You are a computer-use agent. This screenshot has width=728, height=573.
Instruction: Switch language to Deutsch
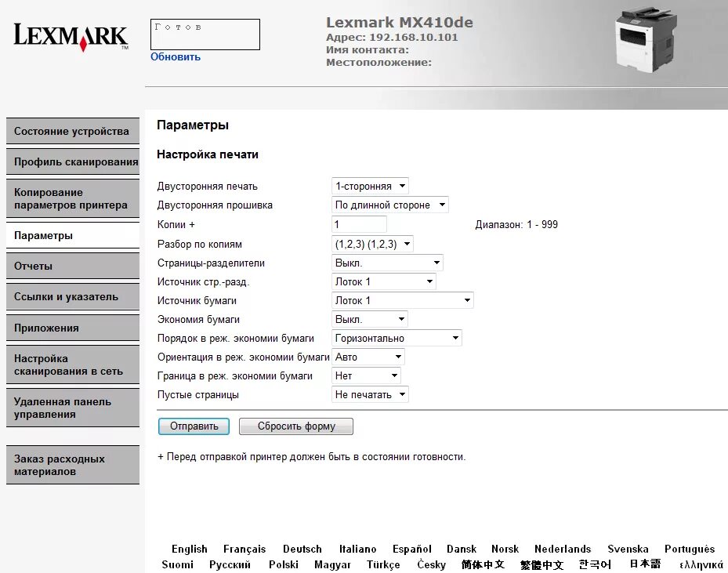click(x=302, y=549)
